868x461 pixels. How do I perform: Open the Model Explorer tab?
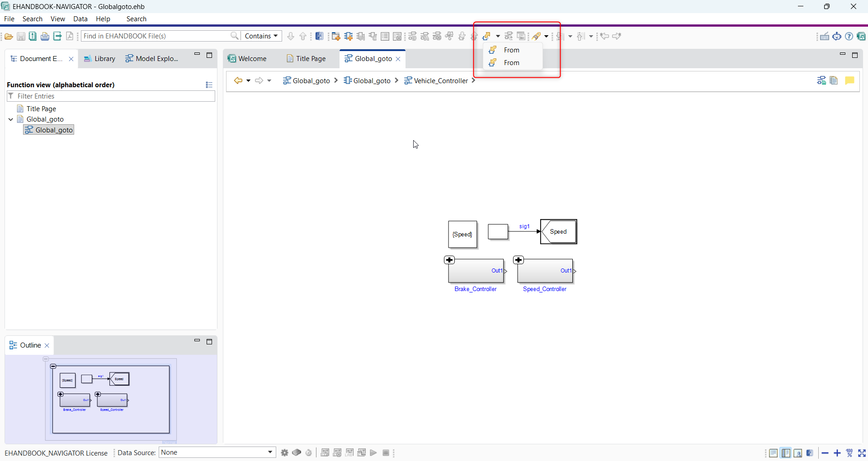click(152, 59)
